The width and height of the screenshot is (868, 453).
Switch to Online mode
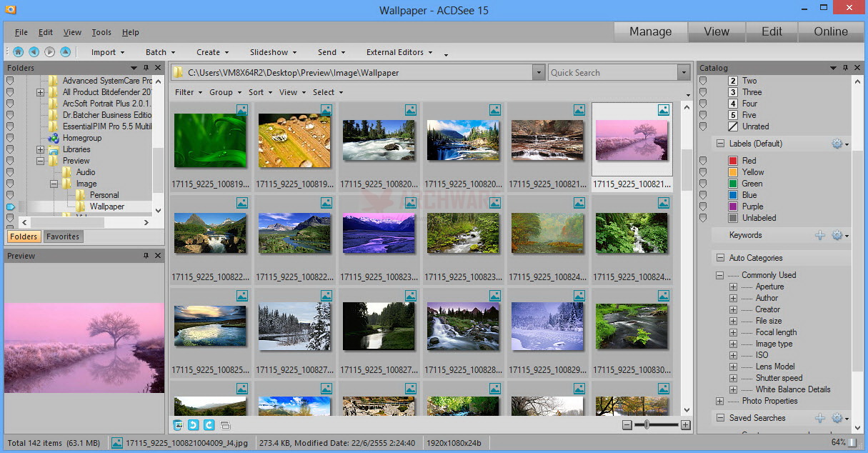pyautogui.click(x=831, y=31)
